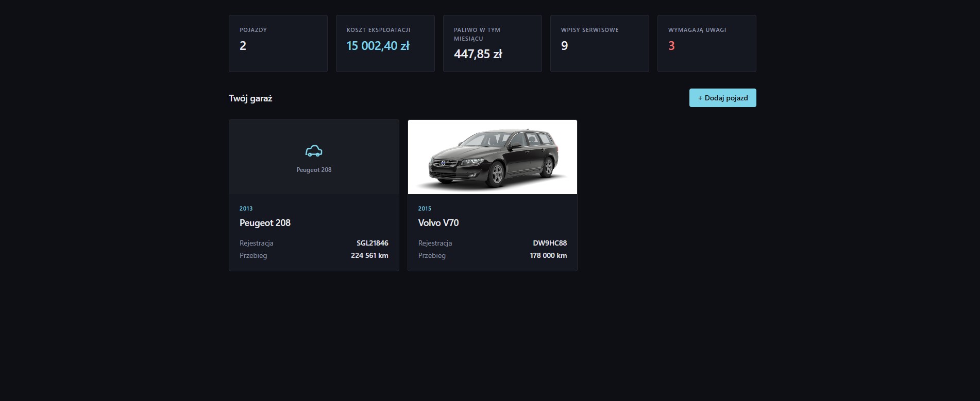Click the Koszt eksploatacji label
Viewport: 980px width, 401px height.
coord(379,30)
